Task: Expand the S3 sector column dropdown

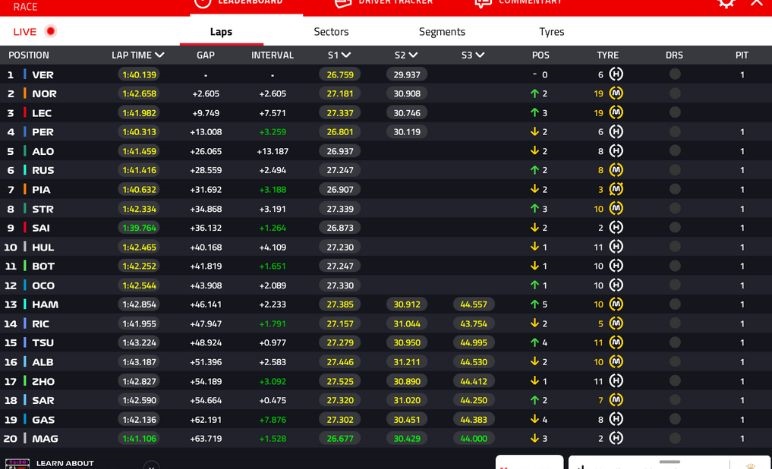Action: coord(480,55)
